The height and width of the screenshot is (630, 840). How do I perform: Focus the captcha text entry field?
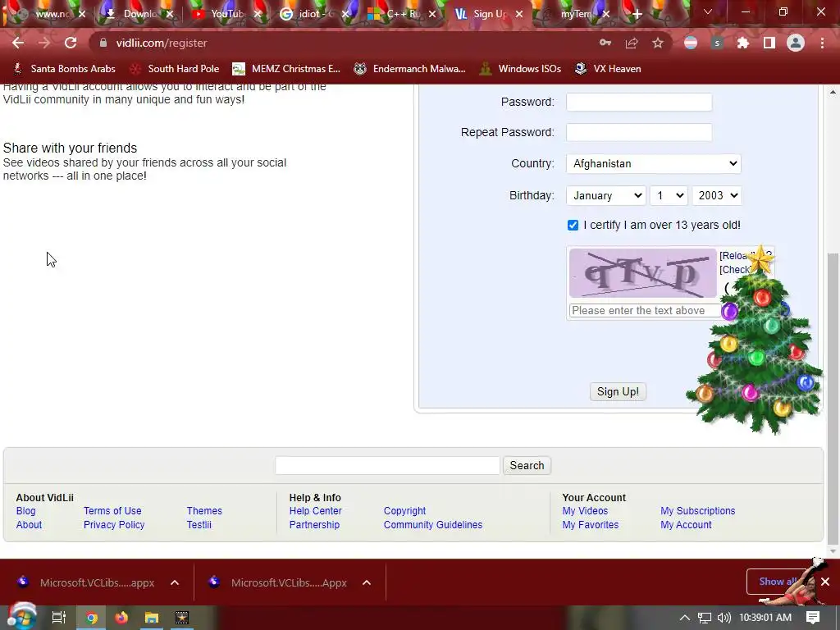pyautogui.click(x=645, y=311)
